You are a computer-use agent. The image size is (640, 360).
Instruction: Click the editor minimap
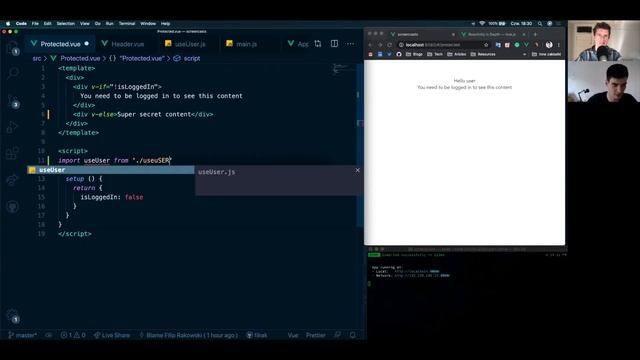pos(341,70)
